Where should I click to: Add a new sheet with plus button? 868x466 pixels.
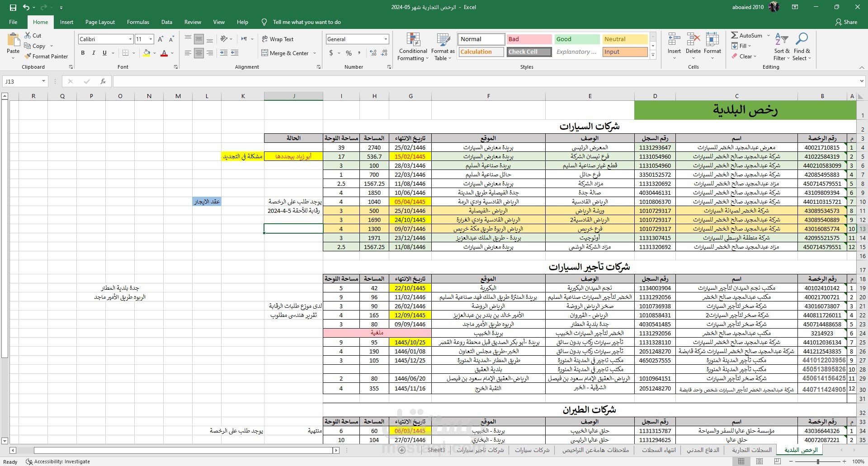(402, 450)
